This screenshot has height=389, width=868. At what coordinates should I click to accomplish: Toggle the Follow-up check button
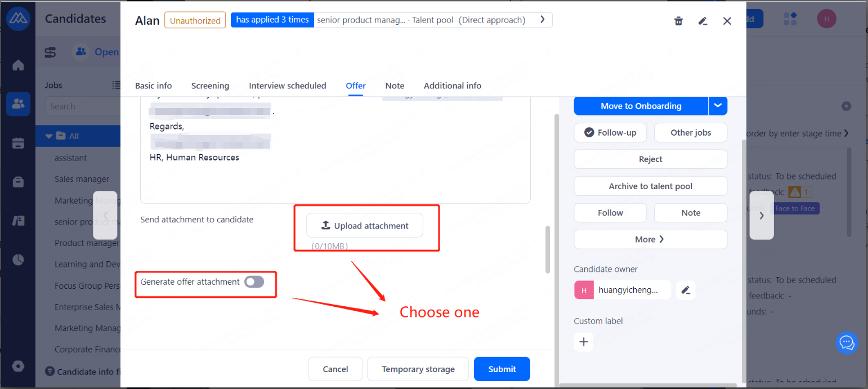click(x=610, y=133)
